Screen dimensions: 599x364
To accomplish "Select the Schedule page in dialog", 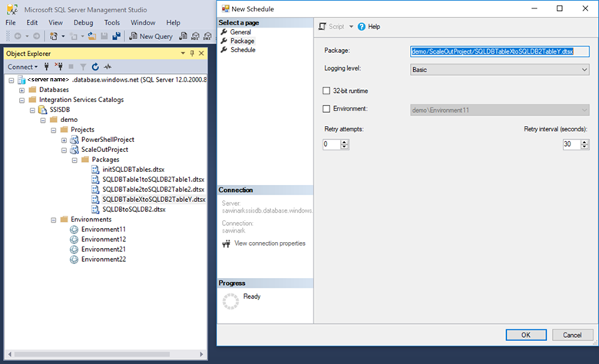I will coord(243,50).
